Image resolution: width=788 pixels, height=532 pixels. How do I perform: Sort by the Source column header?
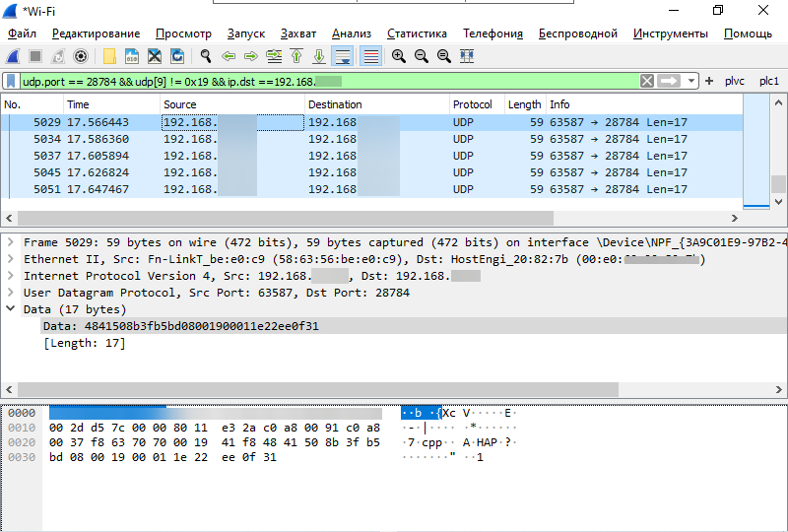point(231,104)
